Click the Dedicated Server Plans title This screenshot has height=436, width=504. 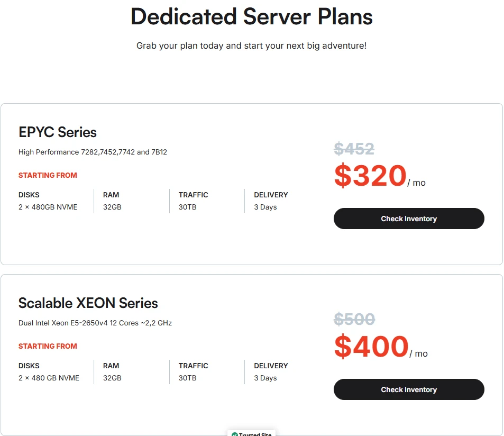(252, 17)
